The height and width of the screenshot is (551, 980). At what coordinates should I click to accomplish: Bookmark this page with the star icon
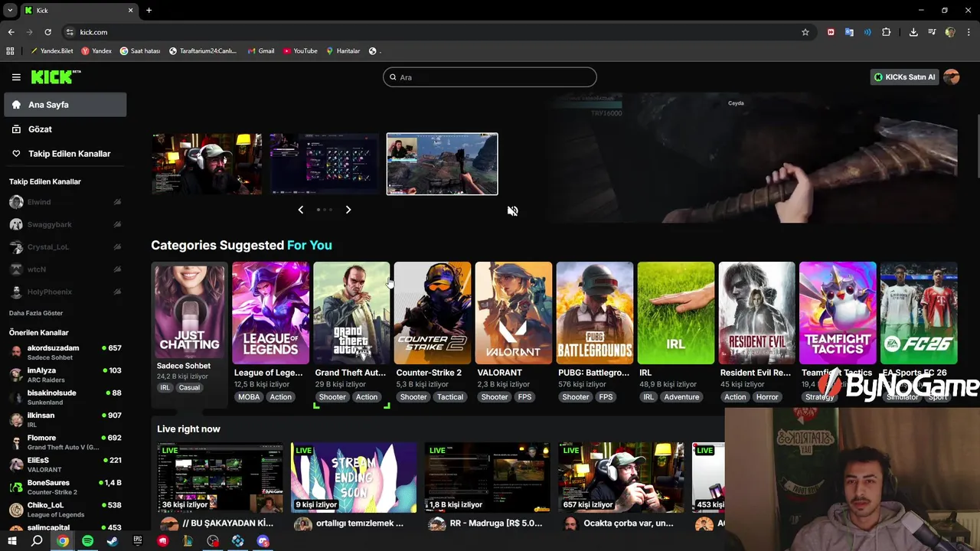click(805, 32)
